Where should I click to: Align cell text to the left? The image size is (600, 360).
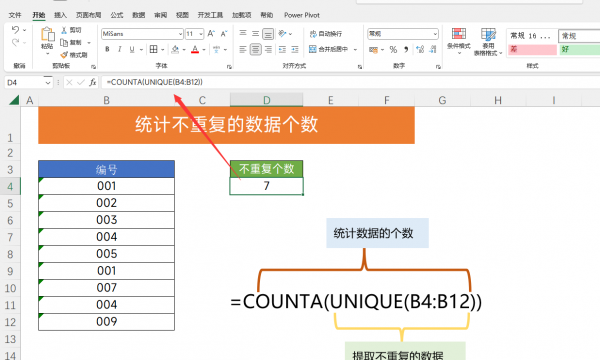pyautogui.click(x=243, y=49)
